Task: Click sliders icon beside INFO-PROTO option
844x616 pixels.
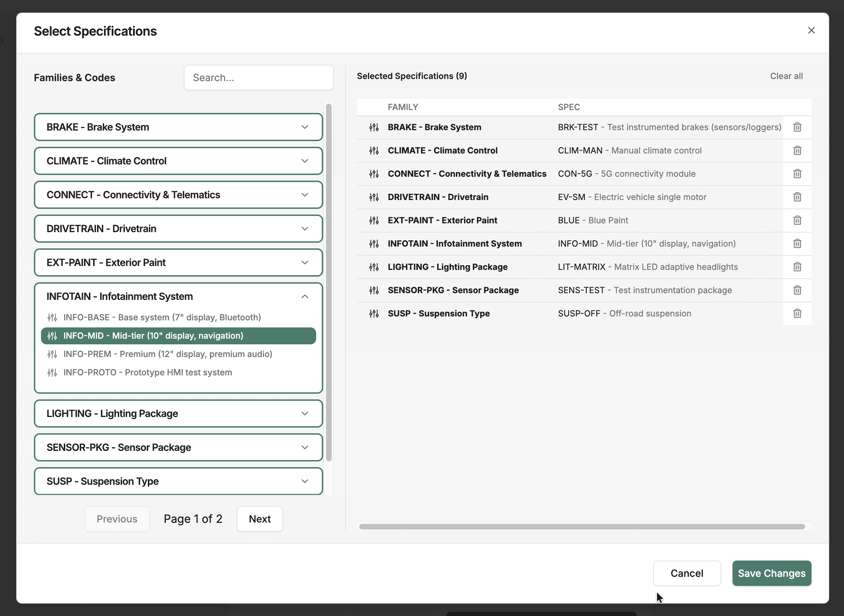Action: click(52, 373)
